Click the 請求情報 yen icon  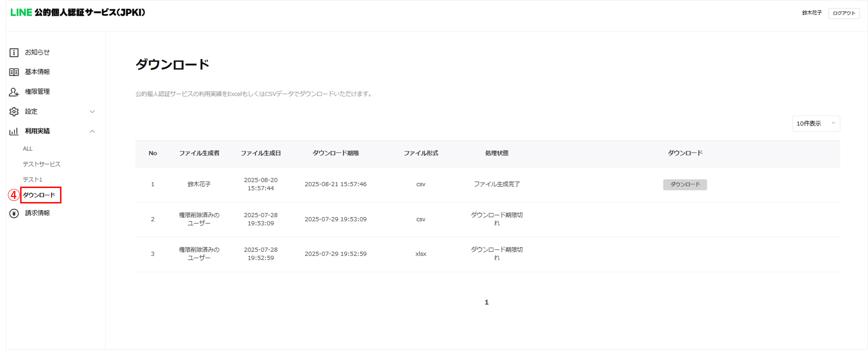point(14,213)
